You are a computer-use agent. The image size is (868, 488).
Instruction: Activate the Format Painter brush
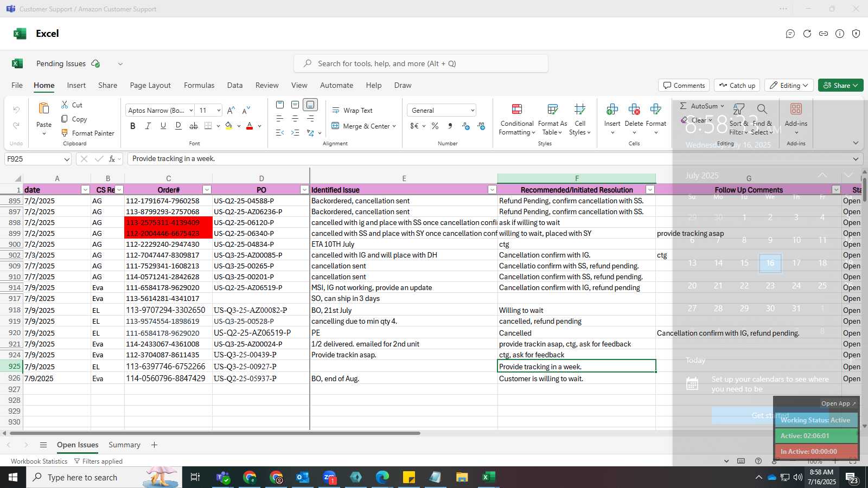pos(65,133)
